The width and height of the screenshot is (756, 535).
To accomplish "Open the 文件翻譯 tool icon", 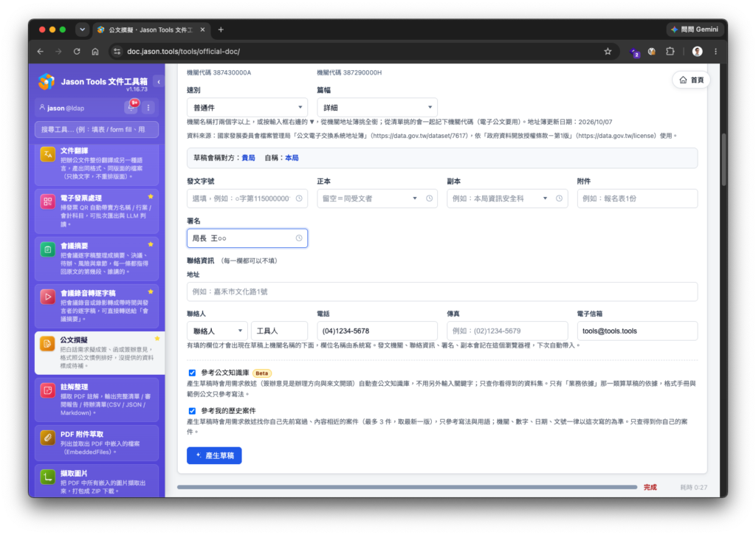I will tap(48, 155).
